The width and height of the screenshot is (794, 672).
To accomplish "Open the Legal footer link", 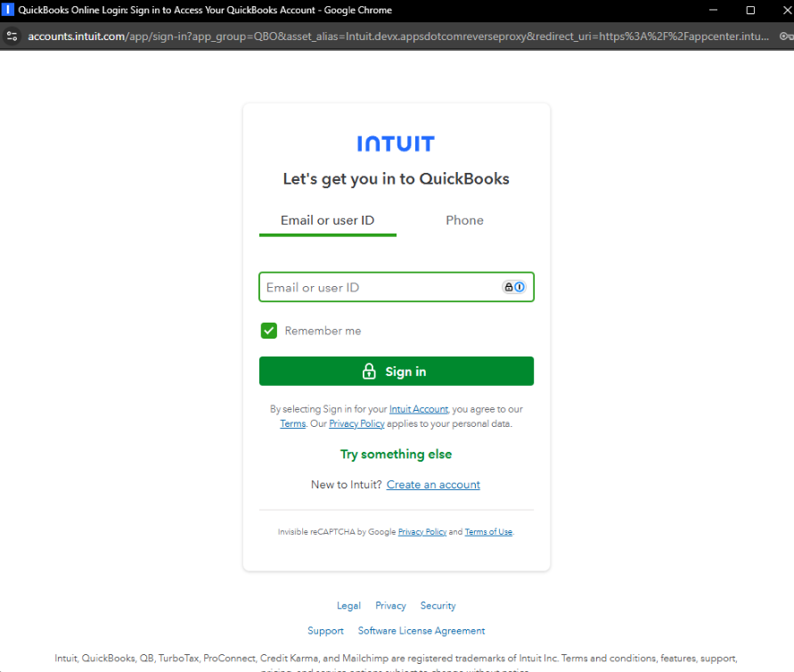I will [x=349, y=606].
